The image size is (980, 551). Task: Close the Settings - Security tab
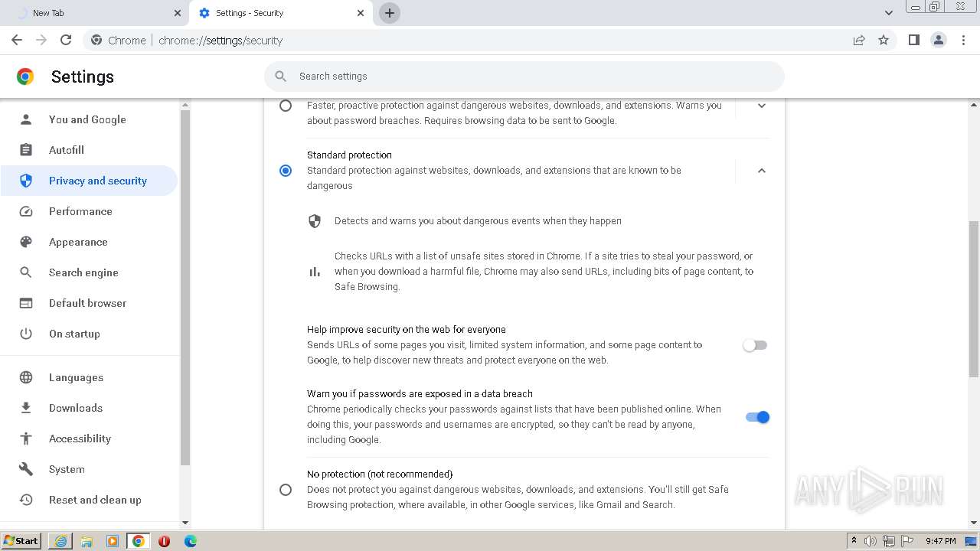click(x=361, y=13)
